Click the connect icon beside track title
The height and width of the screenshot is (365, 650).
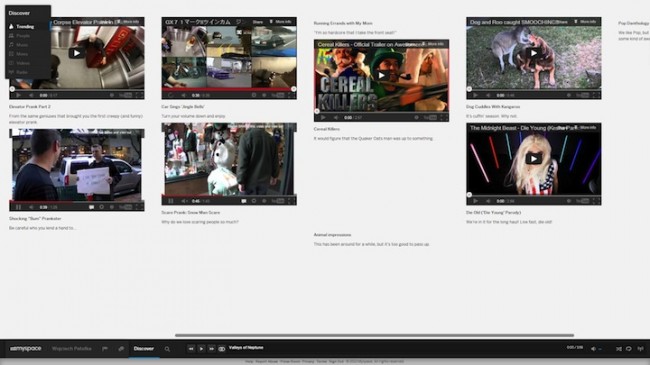click(222, 349)
